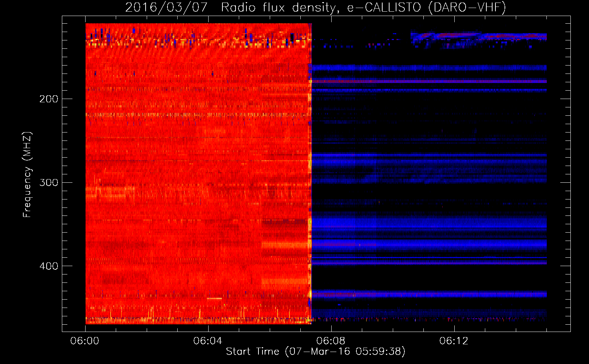Viewport: 589px width, 364px height.
Task: Click the '300' frequency axis label
Action: click(49, 182)
